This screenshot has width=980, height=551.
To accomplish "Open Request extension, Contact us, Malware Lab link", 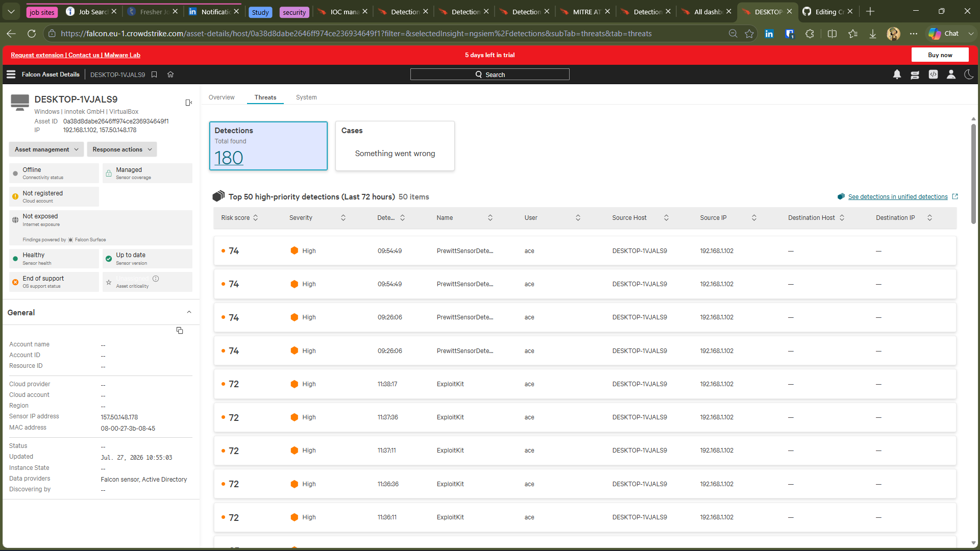I will click(x=76, y=55).
